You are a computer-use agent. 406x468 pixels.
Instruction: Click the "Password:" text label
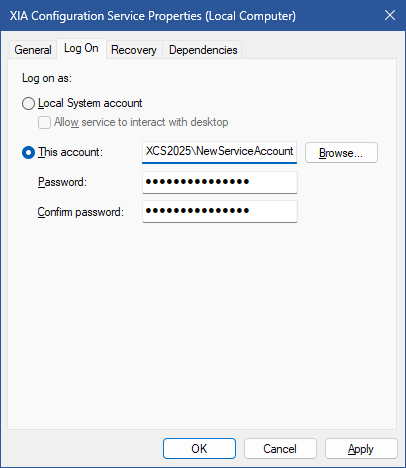click(62, 182)
